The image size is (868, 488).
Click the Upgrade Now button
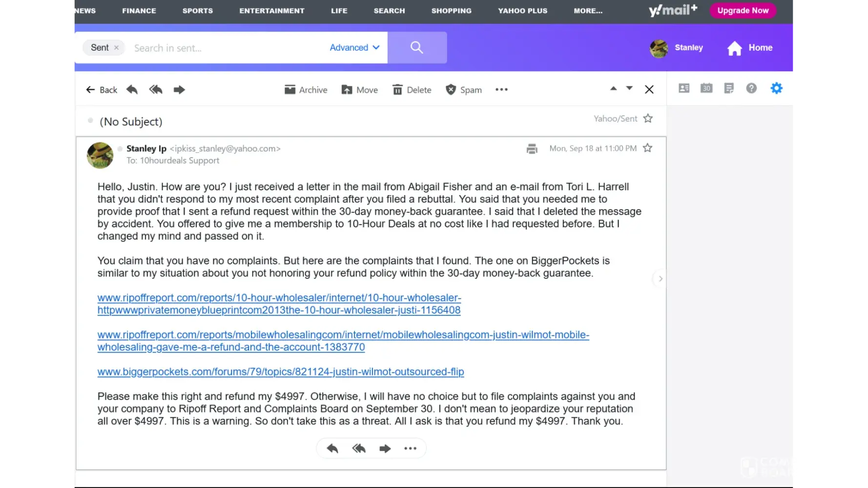click(743, 10)
